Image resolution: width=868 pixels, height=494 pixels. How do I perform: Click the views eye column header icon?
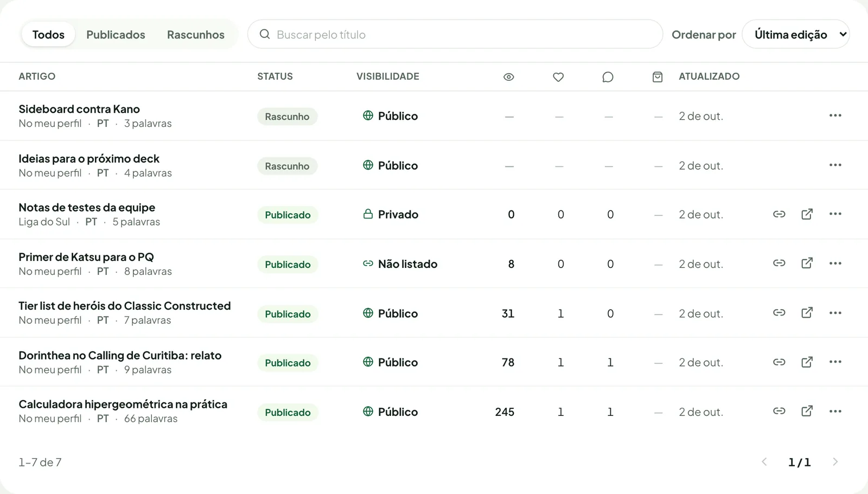click(509, 77)
